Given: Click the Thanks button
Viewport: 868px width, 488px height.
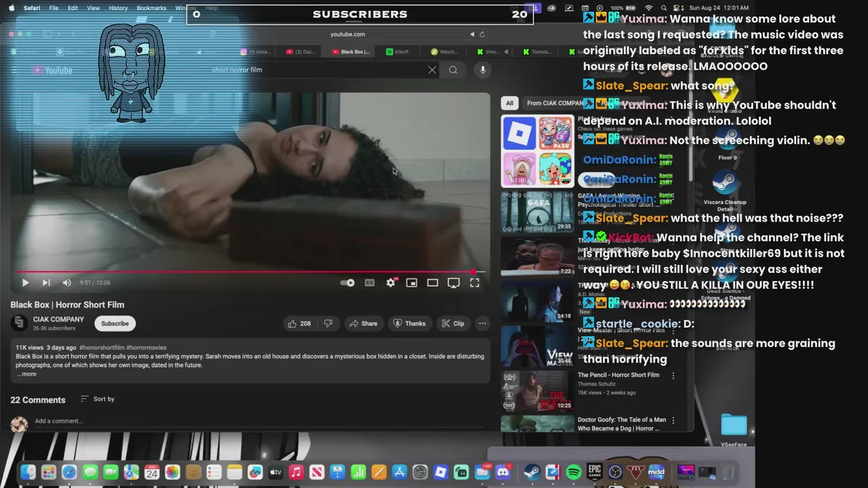Looking at the screenshot, I should point(410,323).
